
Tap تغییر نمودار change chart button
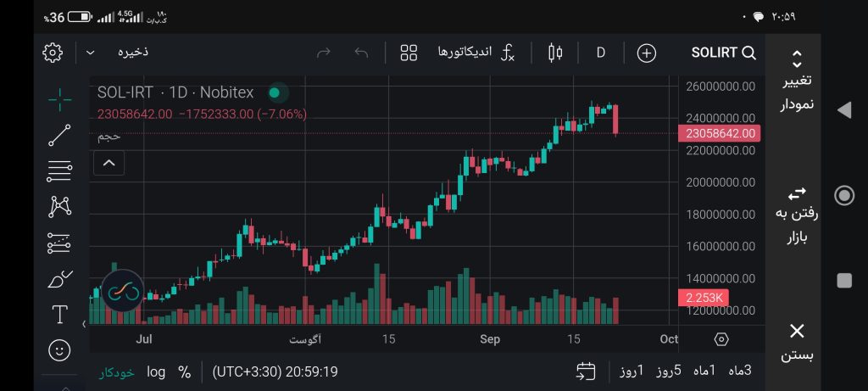797,81
